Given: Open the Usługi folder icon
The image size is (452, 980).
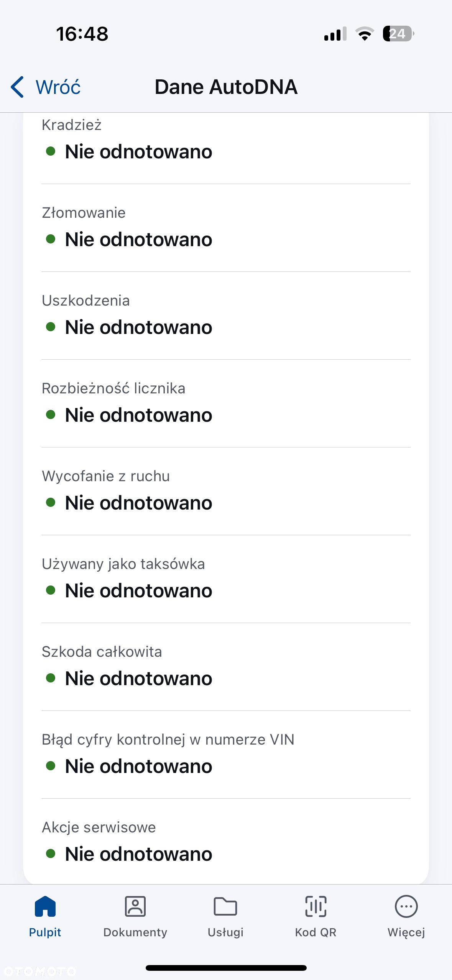Looking at the screenshot, I should [x=225, y=906].
